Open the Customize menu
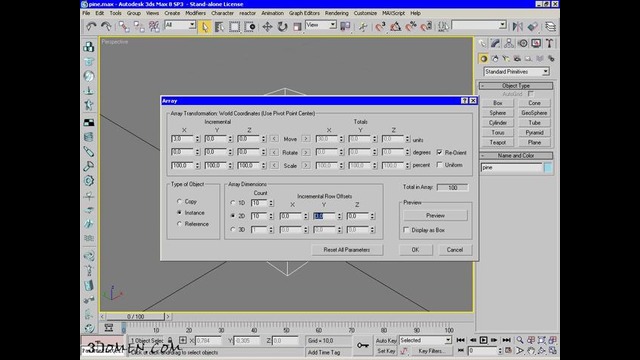This screenshot has height=360, width=640. click(x=365, y=13)
